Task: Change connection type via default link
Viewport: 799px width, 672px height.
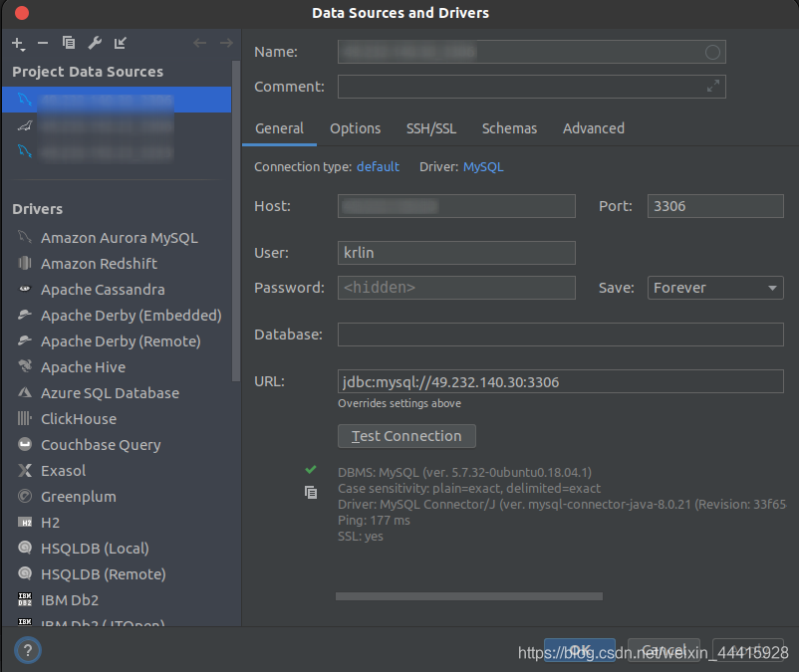Action: [x=378, y=167]
